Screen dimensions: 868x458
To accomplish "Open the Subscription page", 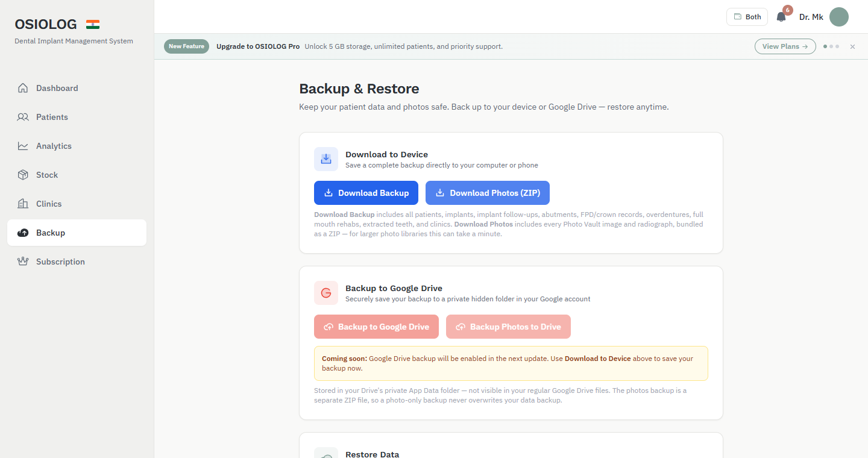I will [77, 262].
